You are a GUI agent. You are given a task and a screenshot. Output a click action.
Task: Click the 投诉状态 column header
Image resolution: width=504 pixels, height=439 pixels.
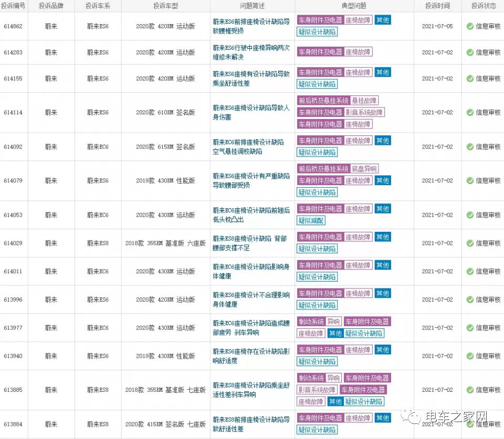[x=484, y=6]
